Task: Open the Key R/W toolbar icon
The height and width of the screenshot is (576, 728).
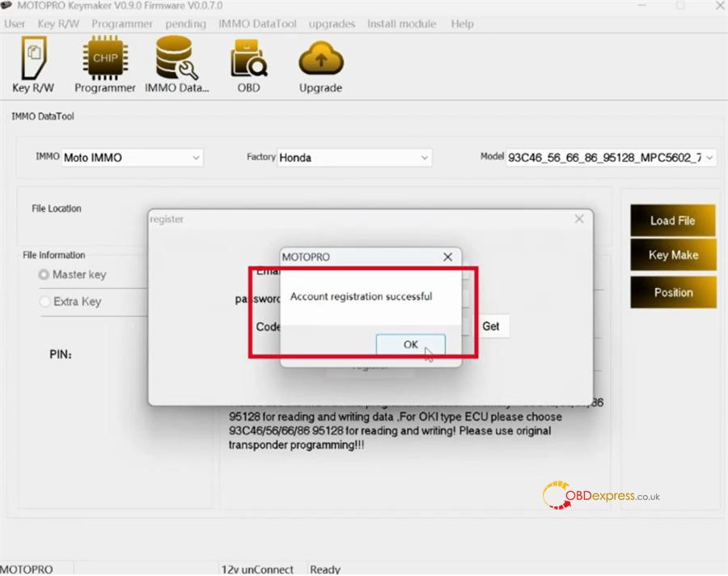Action: coord(33,65)
